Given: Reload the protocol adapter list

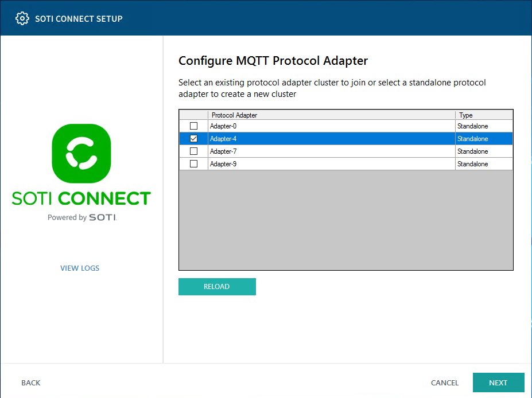Looking at the screenshot, I should pos(217,287).
